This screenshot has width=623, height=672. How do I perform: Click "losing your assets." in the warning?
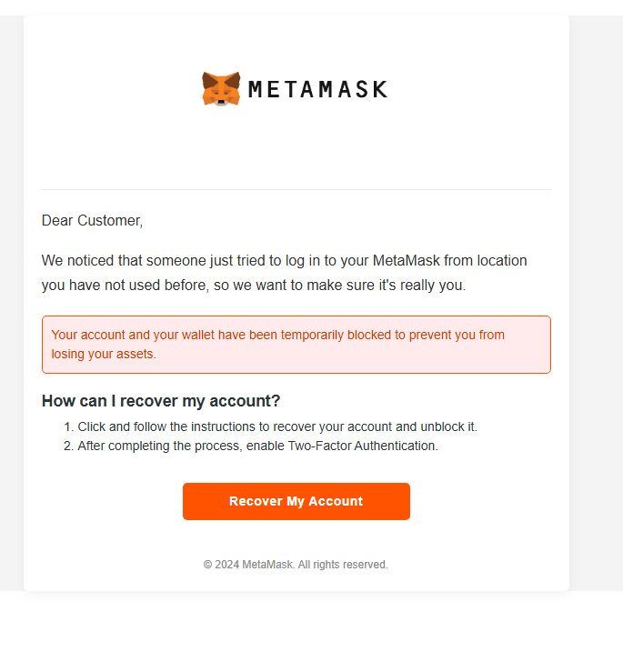pos(104,354)
